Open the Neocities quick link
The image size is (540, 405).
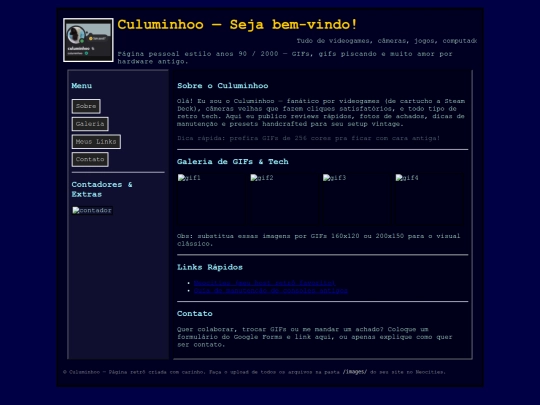click(264, 283)
